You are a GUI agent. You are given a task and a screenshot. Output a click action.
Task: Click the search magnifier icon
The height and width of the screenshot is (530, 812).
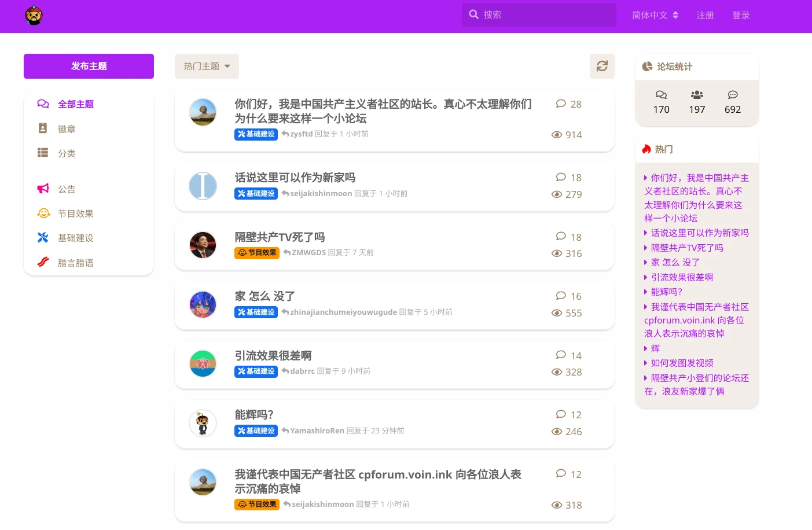(x=473, y=14)
